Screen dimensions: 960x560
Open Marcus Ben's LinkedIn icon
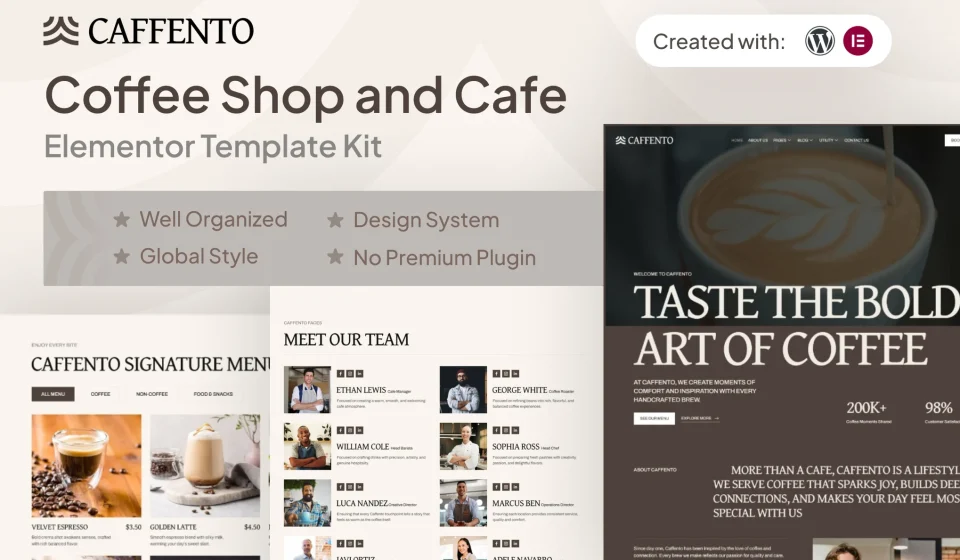tap(516, 487)
